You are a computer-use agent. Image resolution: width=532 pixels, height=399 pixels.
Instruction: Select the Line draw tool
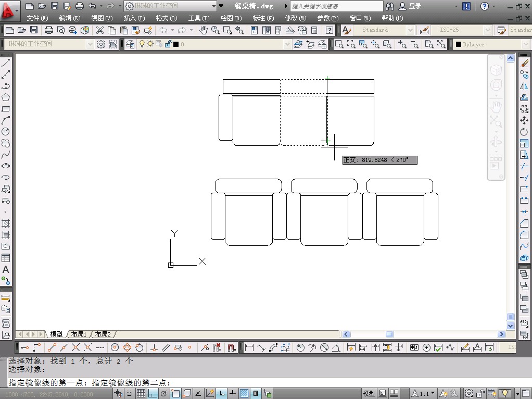coord(6,64)
